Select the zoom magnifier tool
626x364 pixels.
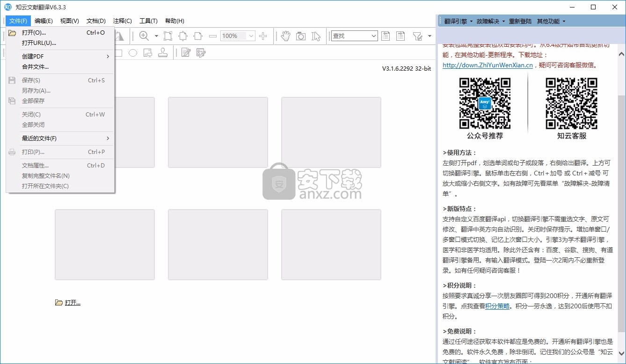click(x=144, y=36)
